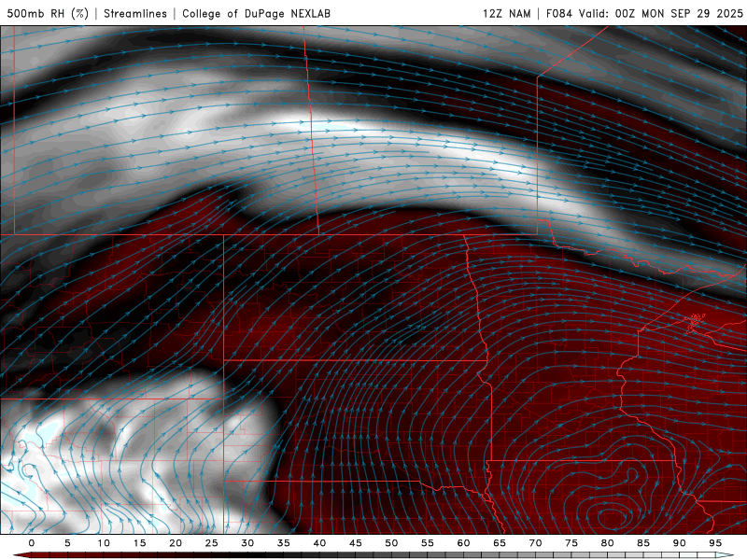Click the 'Valid: 00Z MON SEP 29 2025' text

(x=661, y=13)
